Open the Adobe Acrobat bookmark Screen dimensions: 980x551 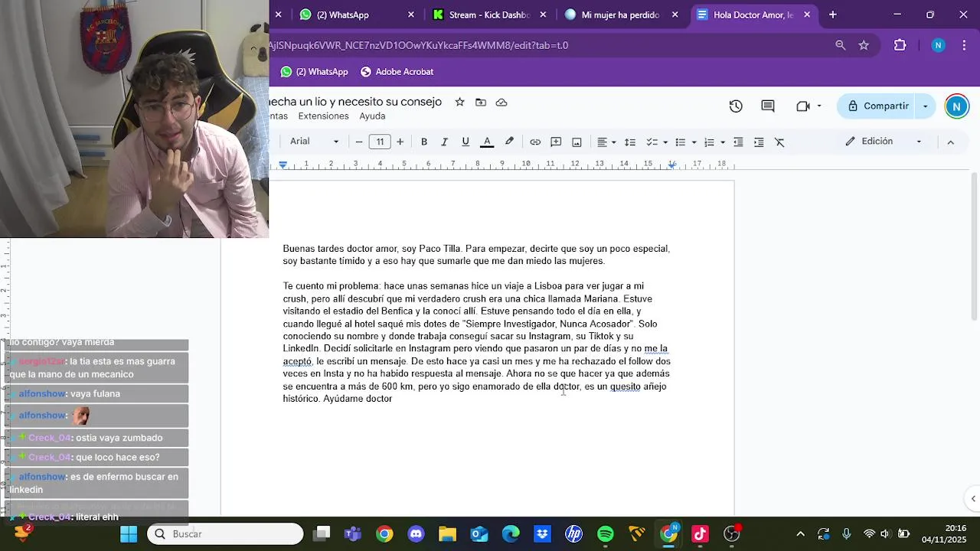pos(397,72)
